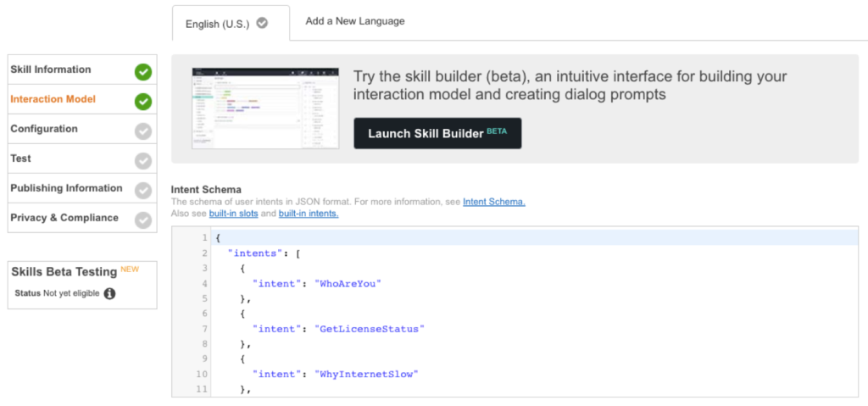This screenshot has width=868, height=406.
Task: Open the Add a New Language tab
Action: [x=355, y=21]
